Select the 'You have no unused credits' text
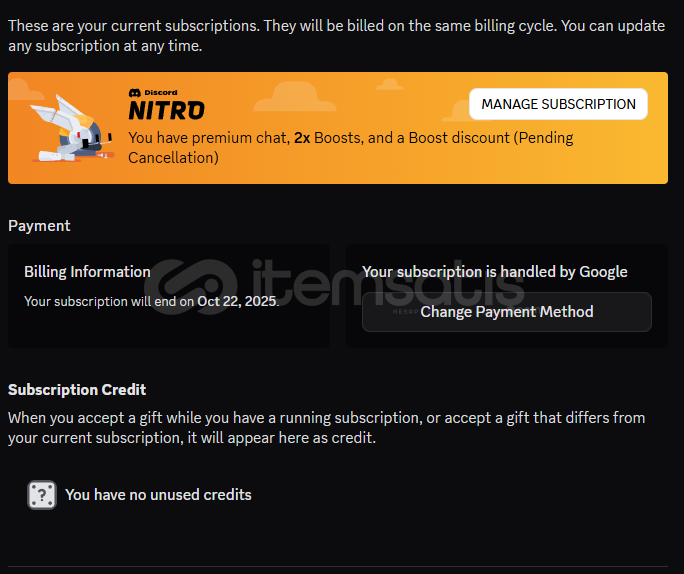 158,495
